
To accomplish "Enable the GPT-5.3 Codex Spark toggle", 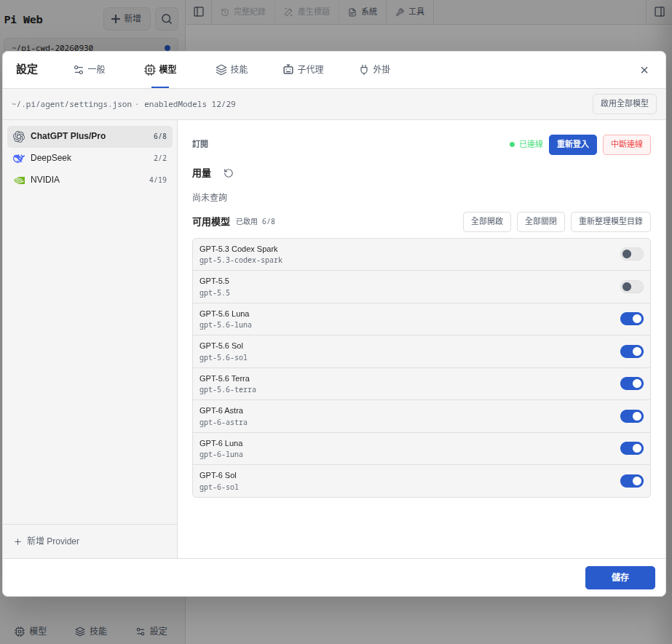I will click(x=632, y=254).
